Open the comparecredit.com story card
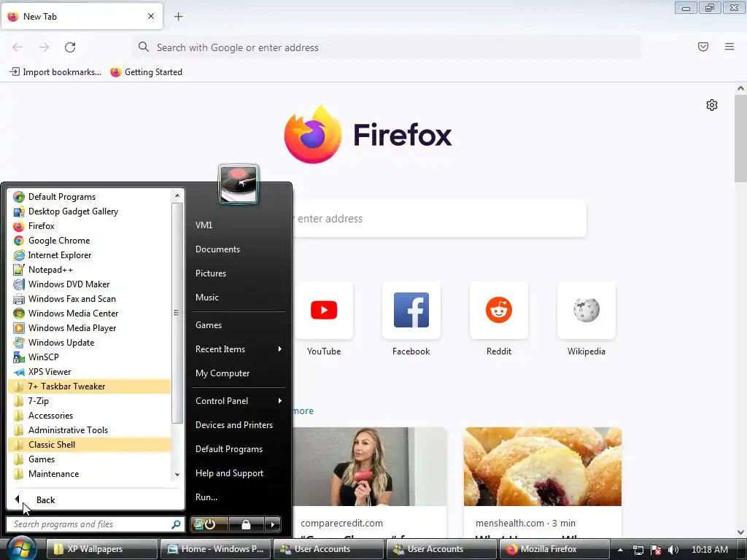This screenshot has height=560, width=747. click(x=369, y=483)
